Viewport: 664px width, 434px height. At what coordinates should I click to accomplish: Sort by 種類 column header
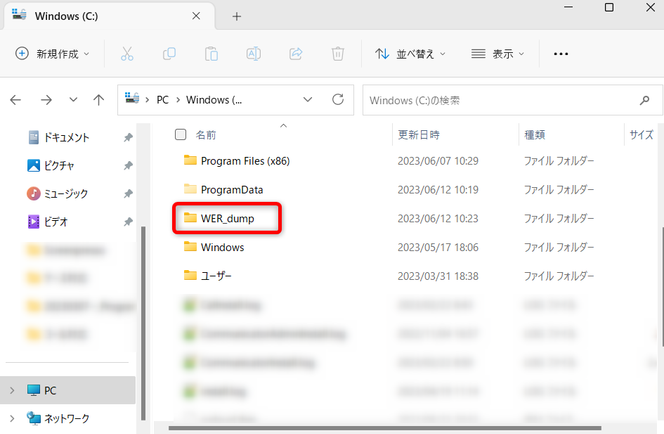click(535, 135)
